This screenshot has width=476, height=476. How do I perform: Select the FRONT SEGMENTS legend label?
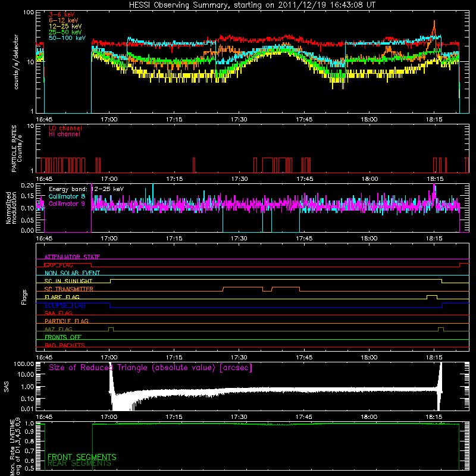click(82, 457)
